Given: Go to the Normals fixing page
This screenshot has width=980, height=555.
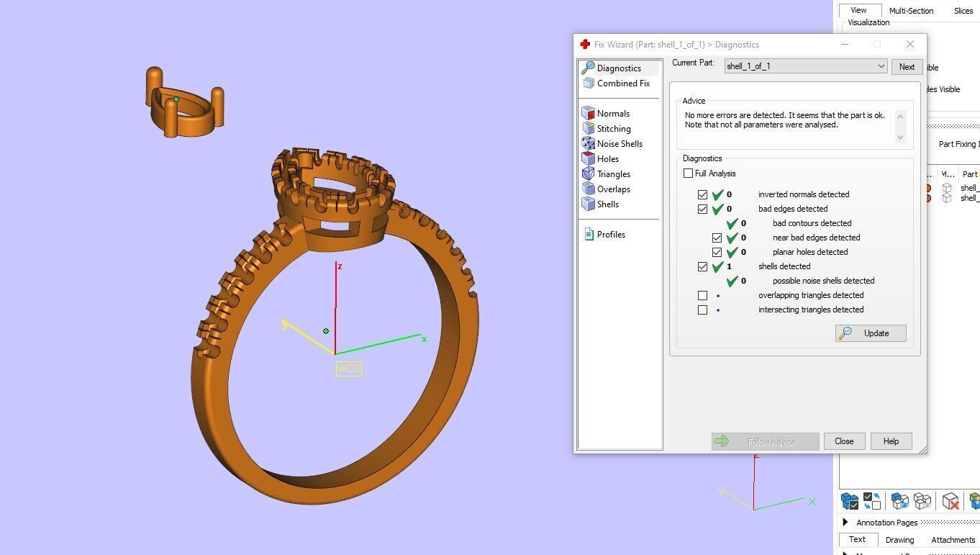Looking at the screenshot, I should coord(613,114).
